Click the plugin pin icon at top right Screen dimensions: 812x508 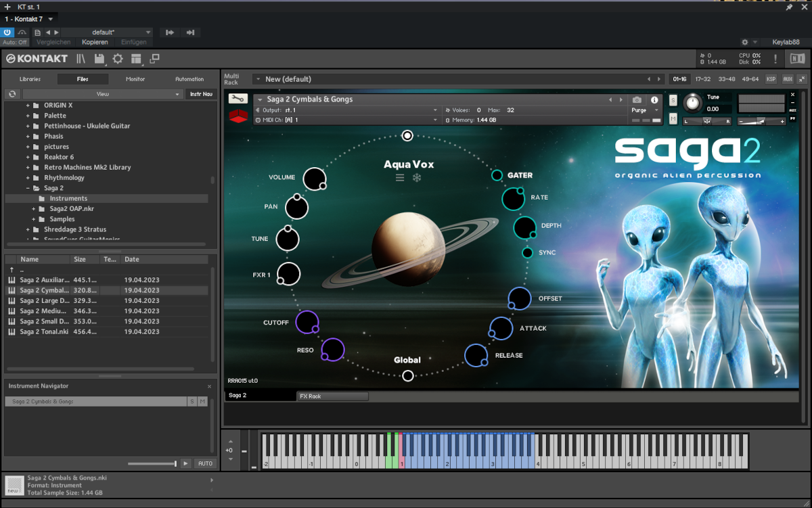tap(788, 7)
